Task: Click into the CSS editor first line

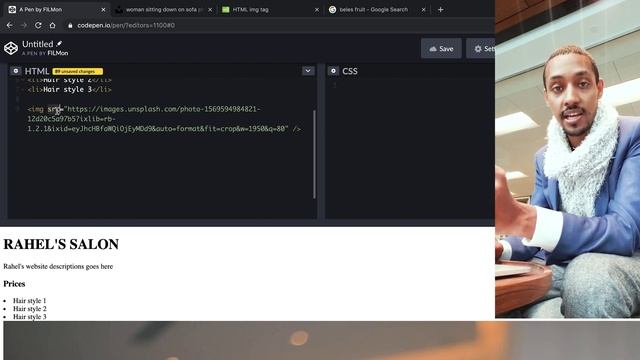Action: click(x=412, y=85)
